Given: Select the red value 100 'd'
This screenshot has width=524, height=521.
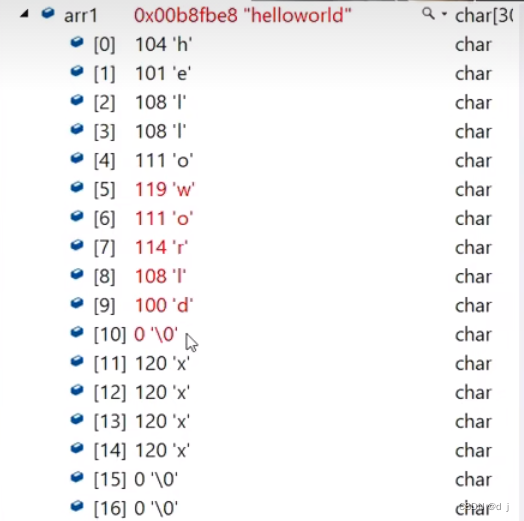Looking at the screenshot, I should coord(164,305).
